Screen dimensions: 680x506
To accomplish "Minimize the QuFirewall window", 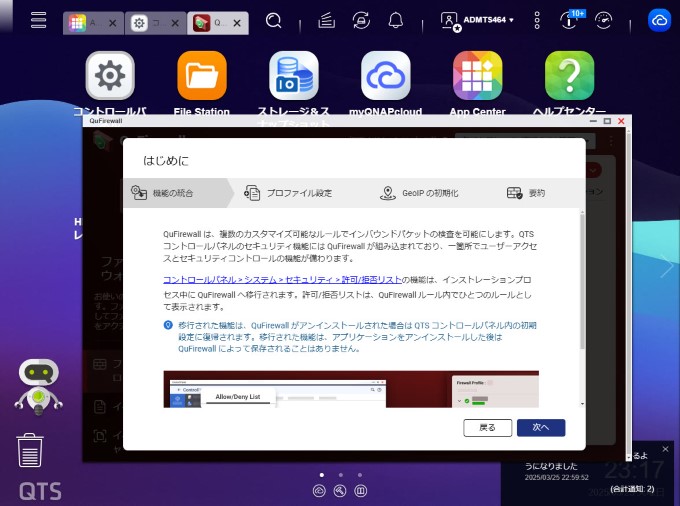I will 593,121.
